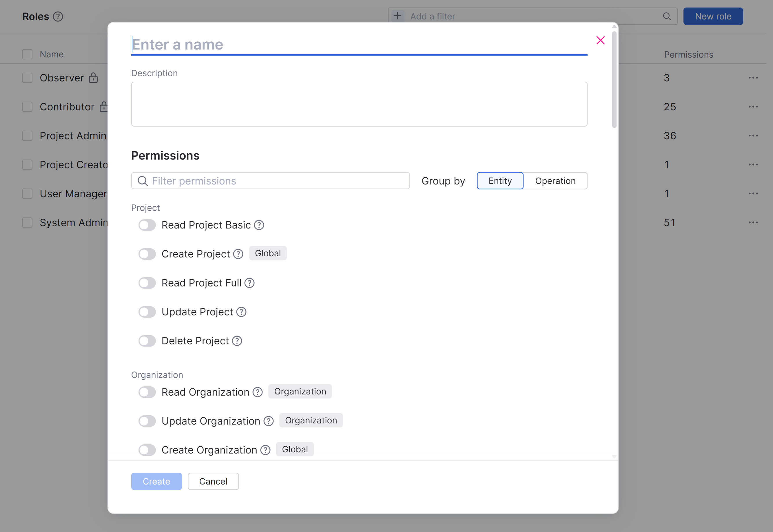Enable the Read Project Basic toggle
The height and width of the screenshot is (532, 773).
tap(147, 225)
